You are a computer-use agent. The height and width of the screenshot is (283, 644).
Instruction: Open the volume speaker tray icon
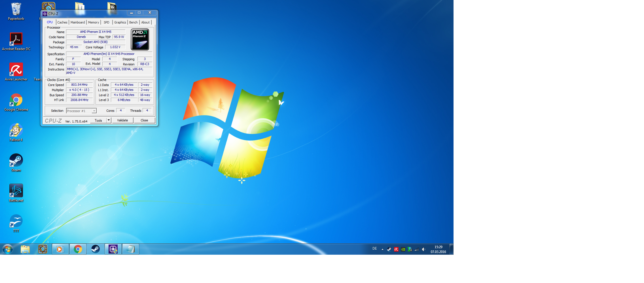423,249
